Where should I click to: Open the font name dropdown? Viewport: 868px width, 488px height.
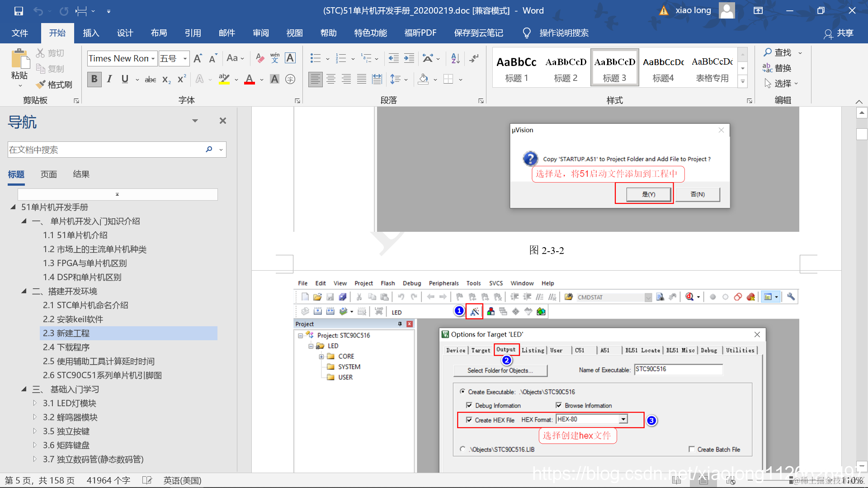[153, 59]
